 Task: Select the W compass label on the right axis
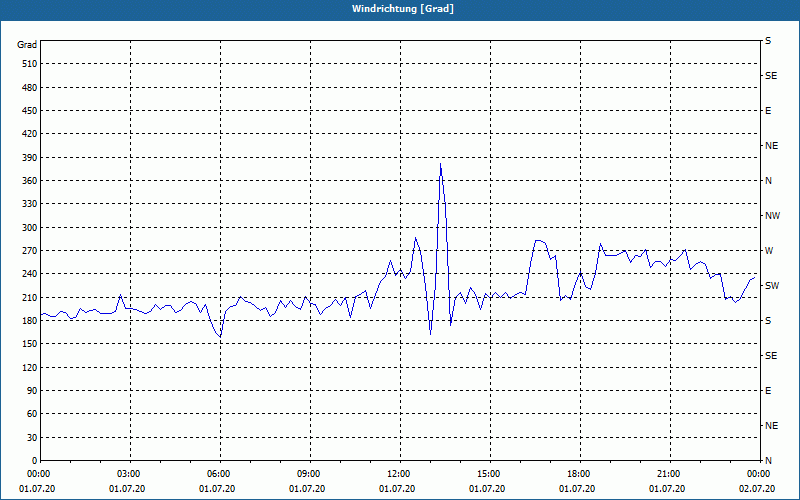point(769,251)
